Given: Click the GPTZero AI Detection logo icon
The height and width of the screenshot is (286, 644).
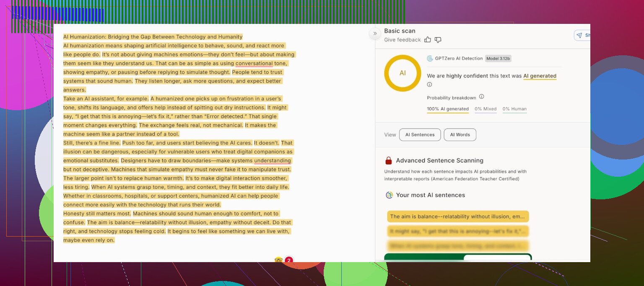Looking at the screenshot, I should point(430,59).
